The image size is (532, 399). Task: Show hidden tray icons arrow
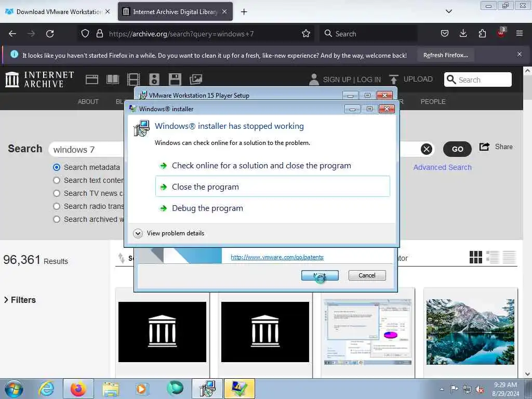coord(442,389)
